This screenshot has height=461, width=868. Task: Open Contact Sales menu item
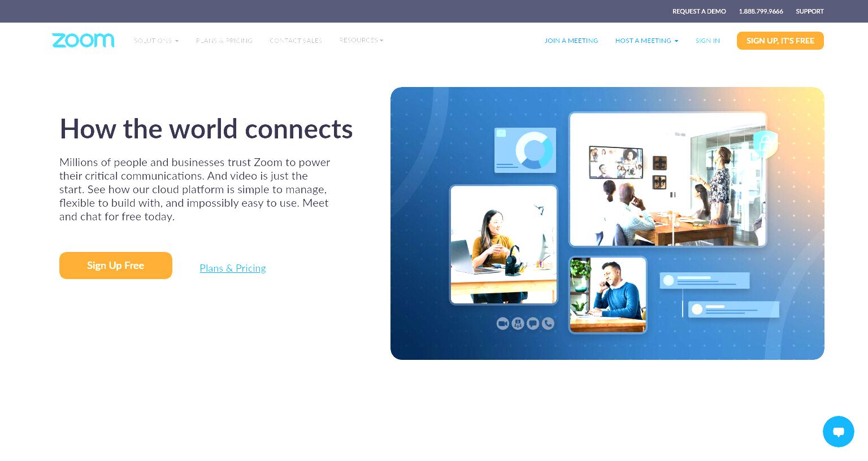coord(296,41)
